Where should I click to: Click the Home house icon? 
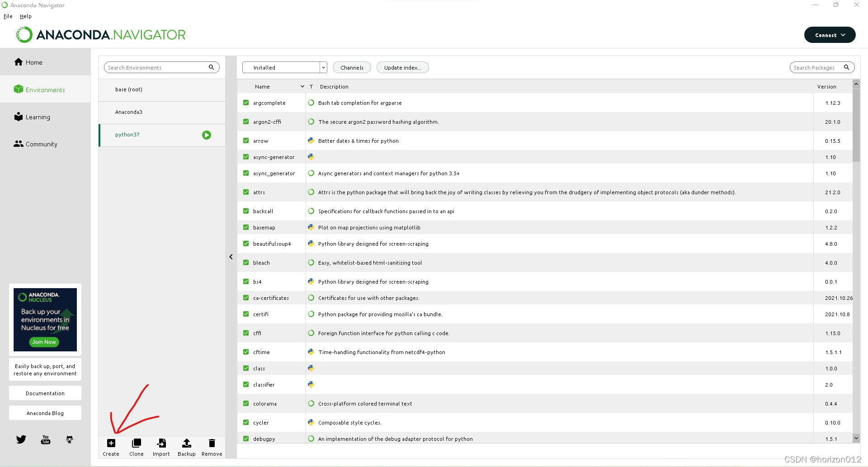19,62
